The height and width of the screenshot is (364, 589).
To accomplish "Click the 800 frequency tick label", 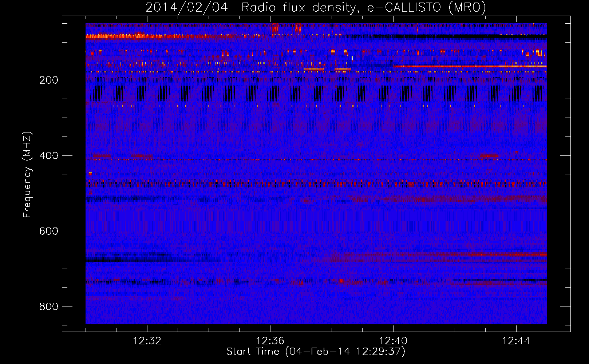I will pos(49,306).
